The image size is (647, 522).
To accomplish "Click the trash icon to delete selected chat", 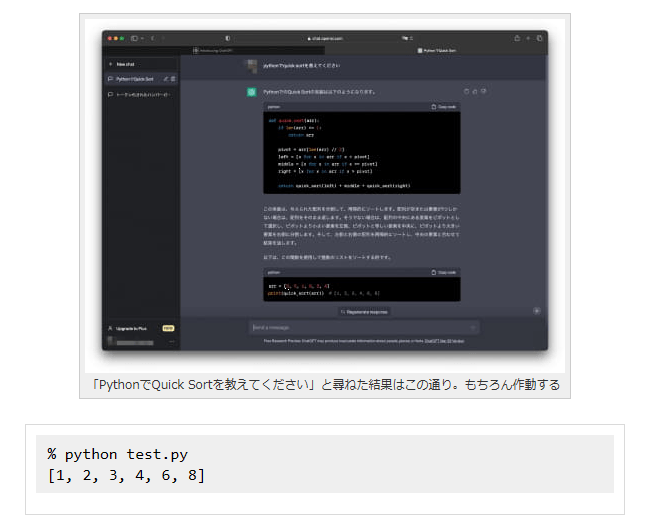I will point(173,78).
